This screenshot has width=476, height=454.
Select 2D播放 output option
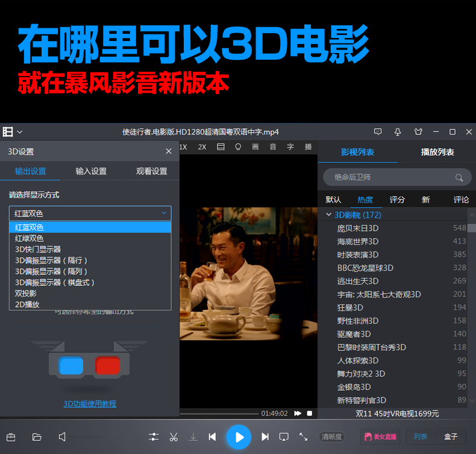(90, 304)
